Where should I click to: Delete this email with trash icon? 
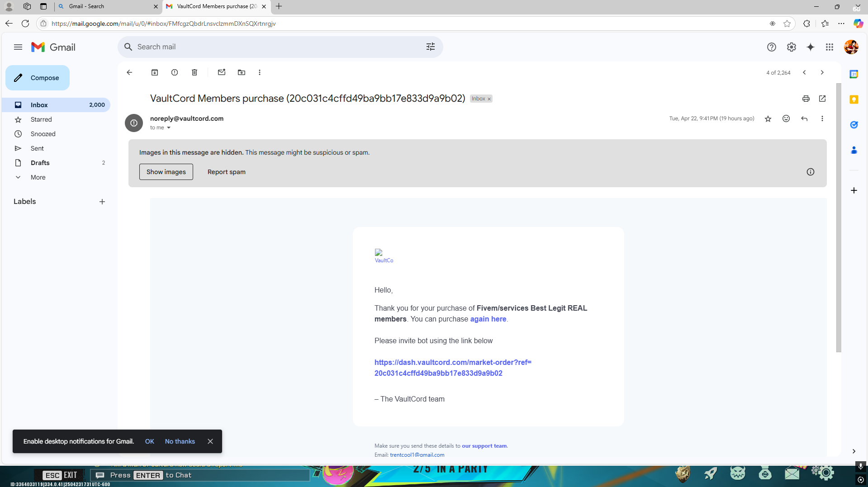coord(194,72)
